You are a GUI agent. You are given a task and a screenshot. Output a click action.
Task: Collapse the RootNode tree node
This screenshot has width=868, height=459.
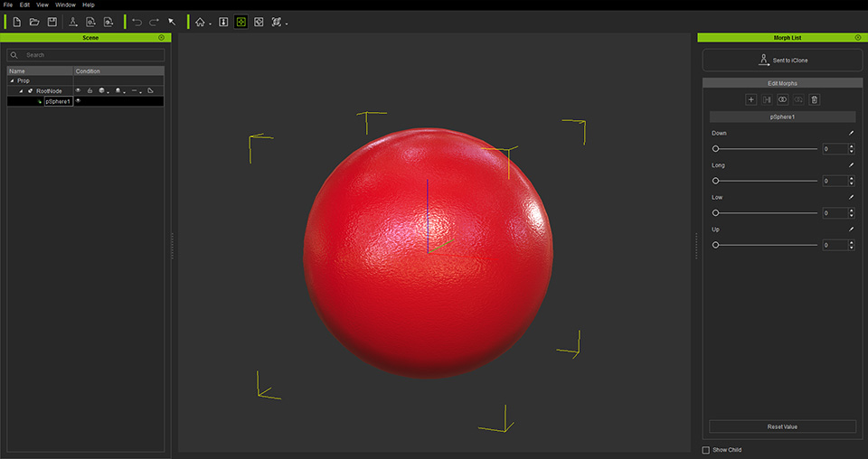pyautogui.click(x=21, y=90)
